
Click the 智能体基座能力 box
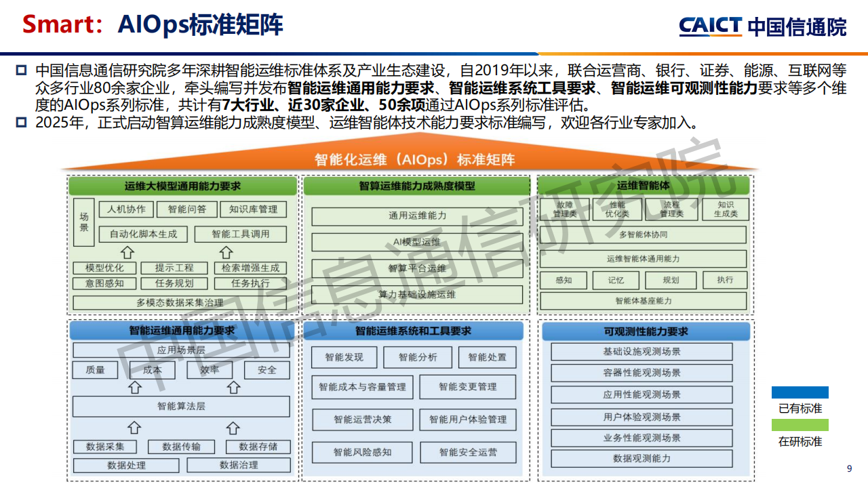643,301
